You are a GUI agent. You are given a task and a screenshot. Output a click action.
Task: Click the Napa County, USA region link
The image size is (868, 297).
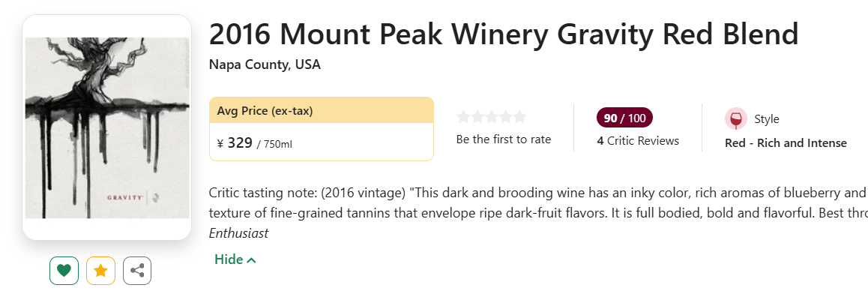265,64
